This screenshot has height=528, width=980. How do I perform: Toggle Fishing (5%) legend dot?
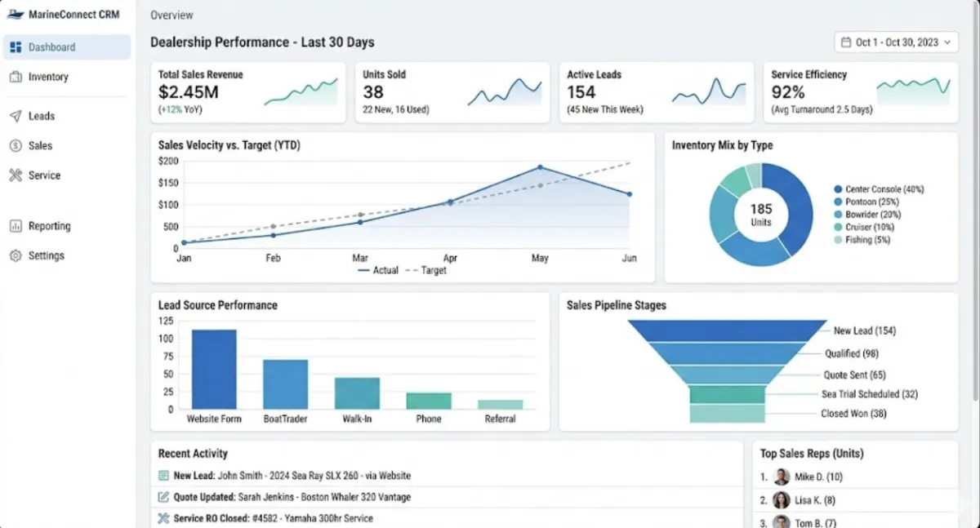click(x=838, y=240)
